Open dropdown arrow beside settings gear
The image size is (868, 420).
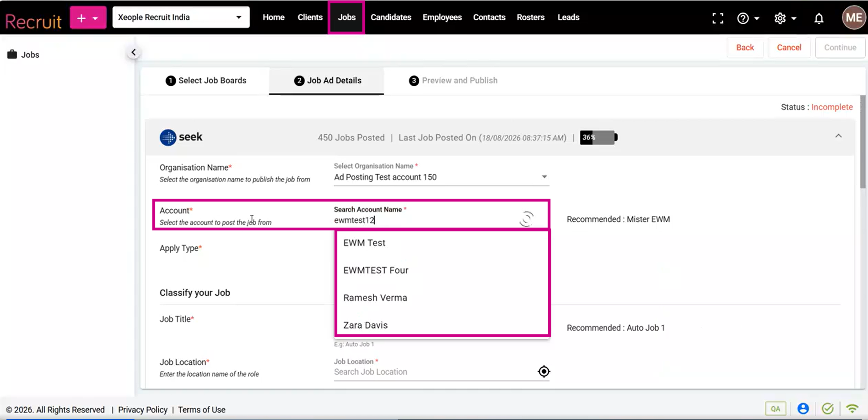[794, 18]
